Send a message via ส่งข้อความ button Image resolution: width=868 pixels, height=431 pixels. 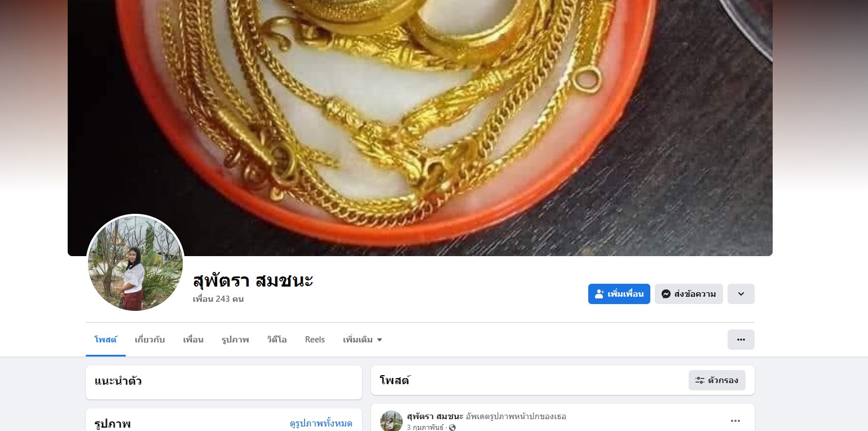[x=689, y=294]
